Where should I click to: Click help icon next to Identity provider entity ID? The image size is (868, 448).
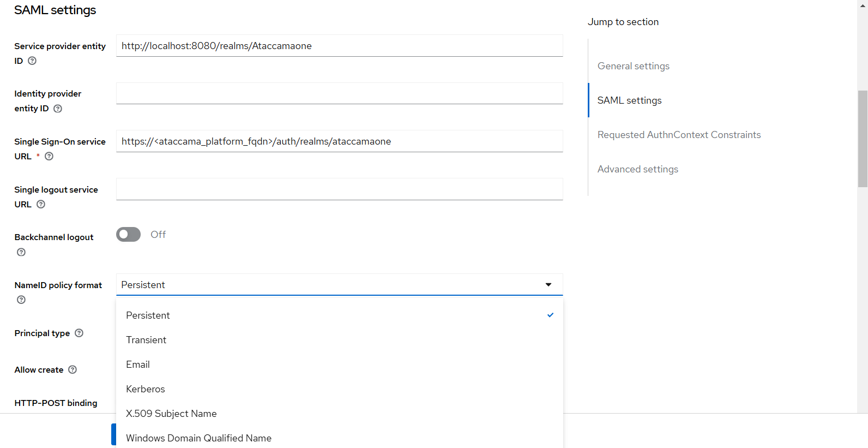58,109
